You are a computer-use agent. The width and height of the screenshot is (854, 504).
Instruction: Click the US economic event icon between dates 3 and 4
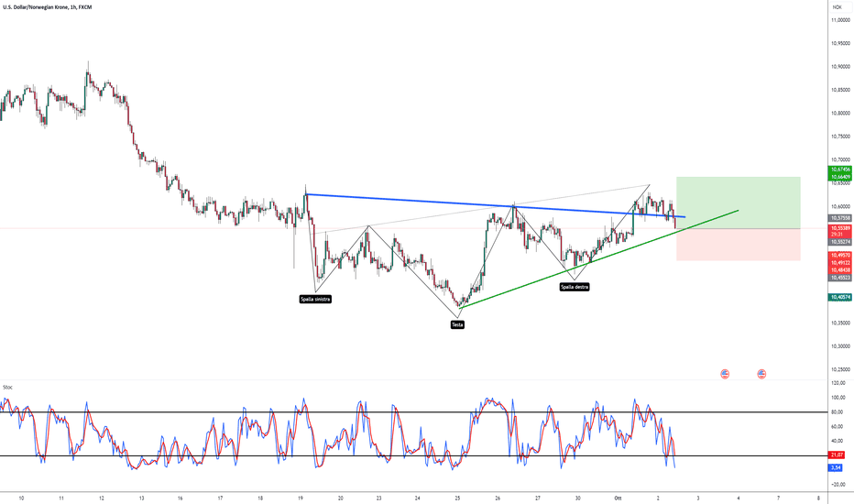click(x=725, y=374)
